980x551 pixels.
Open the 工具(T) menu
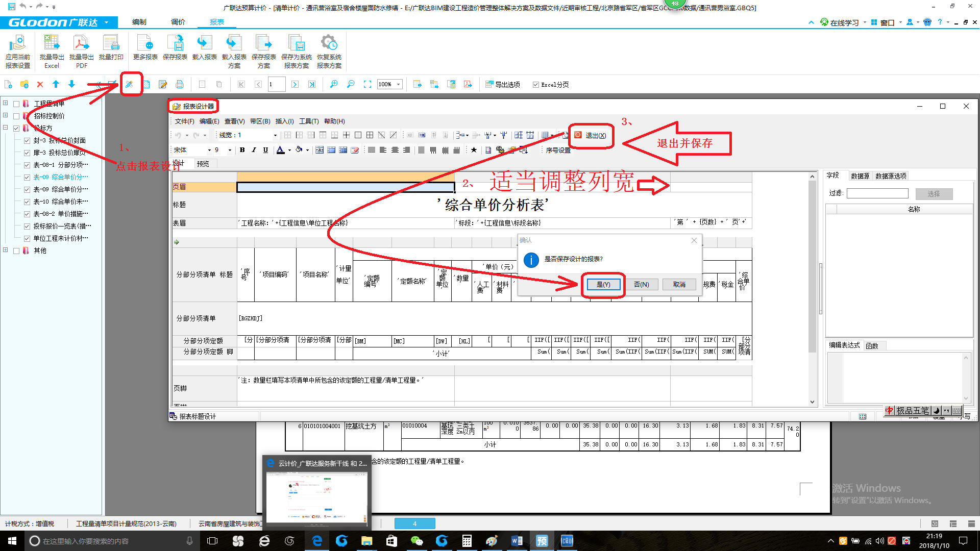pos(309,121)
